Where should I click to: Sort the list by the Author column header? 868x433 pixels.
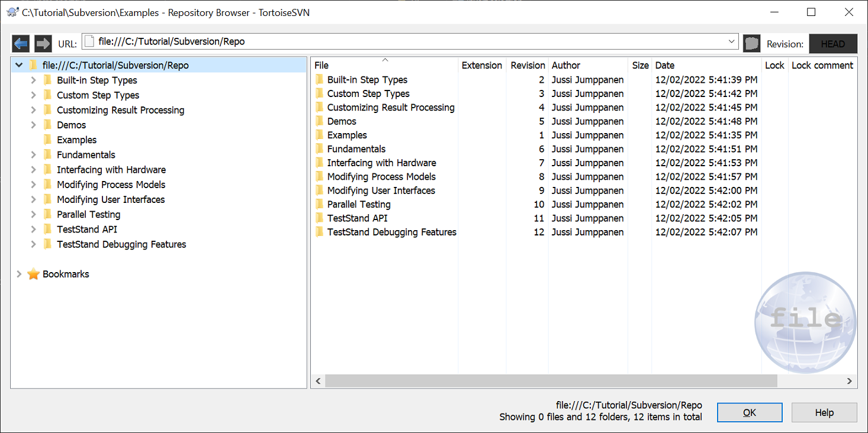pos(588,65)
